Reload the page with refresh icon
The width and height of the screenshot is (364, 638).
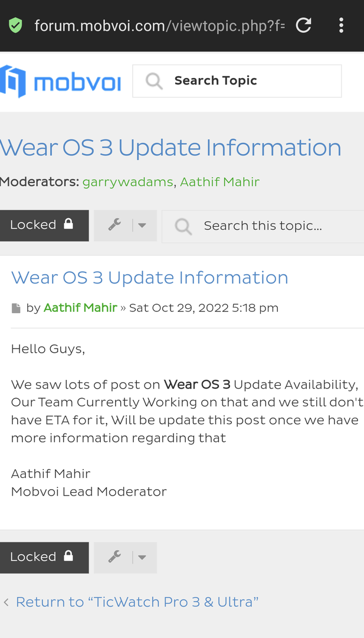[x=303, y=25]
